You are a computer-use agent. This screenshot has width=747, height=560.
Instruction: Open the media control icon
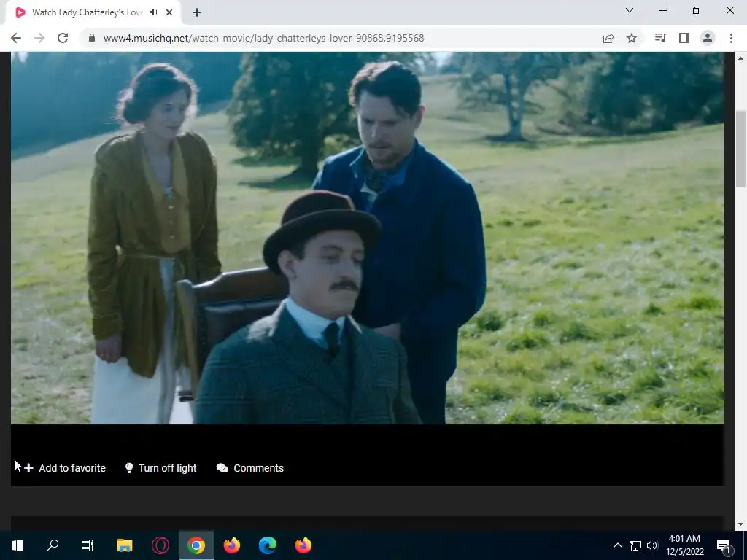pos(660,38)
